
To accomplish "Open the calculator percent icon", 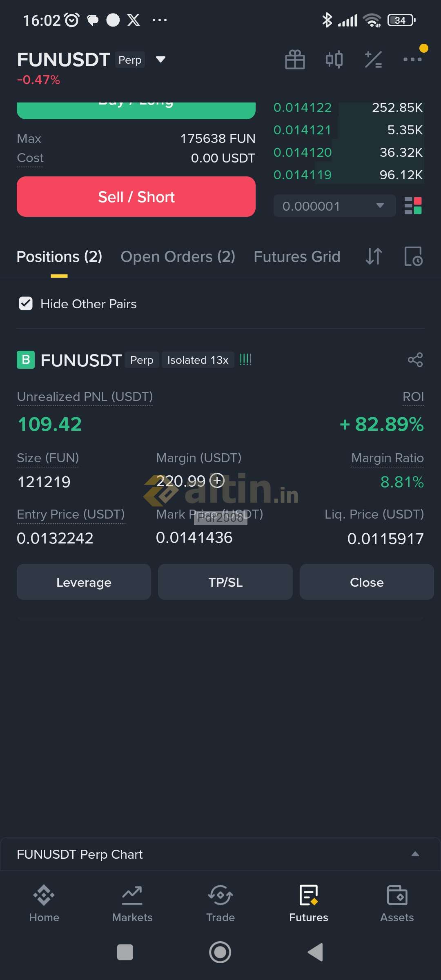I will 373,60.
